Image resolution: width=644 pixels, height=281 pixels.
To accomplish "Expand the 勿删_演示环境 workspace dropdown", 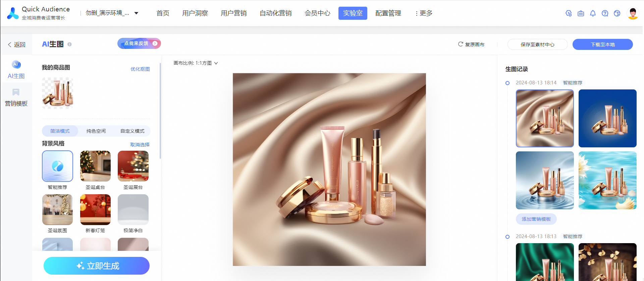I will [x=136, y=13].
